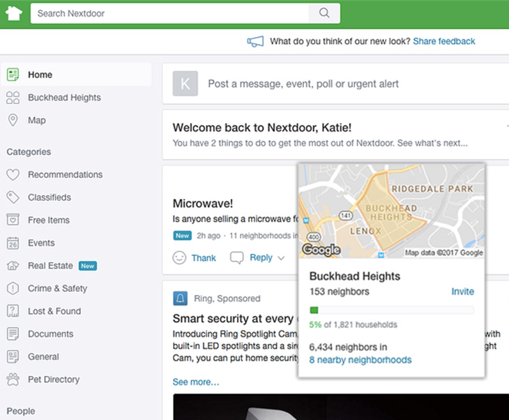Click Share feedback link

[x=443, y=41]
